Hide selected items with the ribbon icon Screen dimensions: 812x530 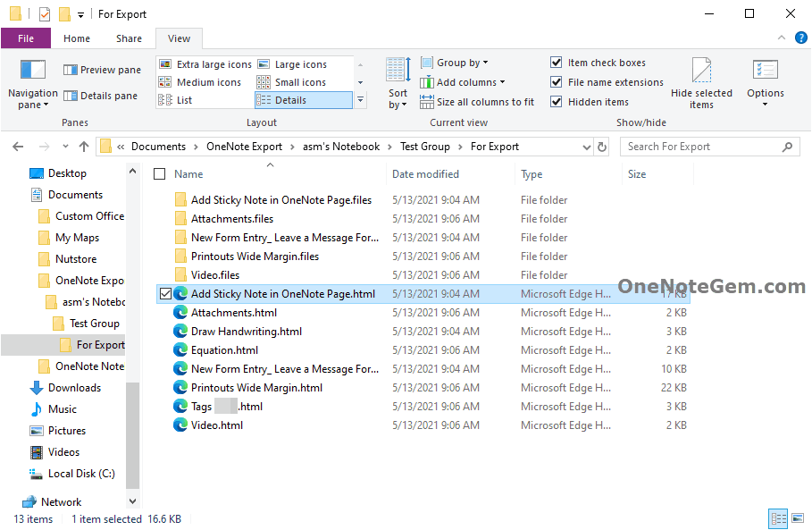point(700,82)
